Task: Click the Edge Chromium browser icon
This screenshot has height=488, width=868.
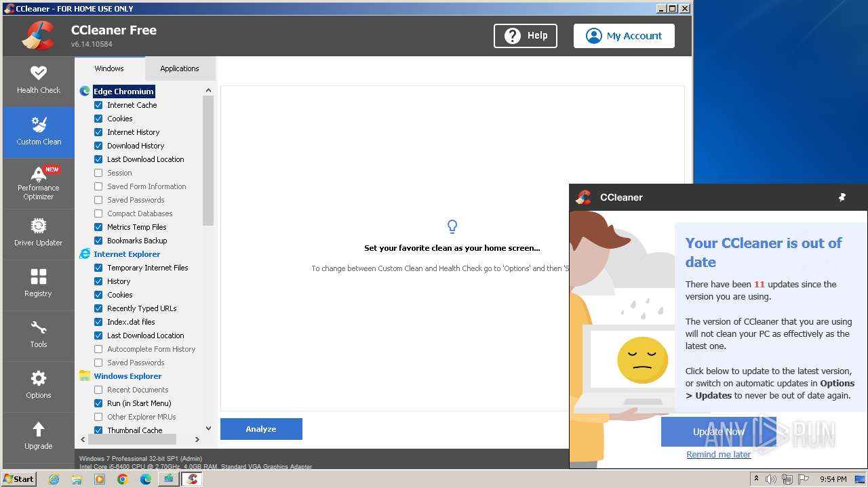Action: coord(85,91)
